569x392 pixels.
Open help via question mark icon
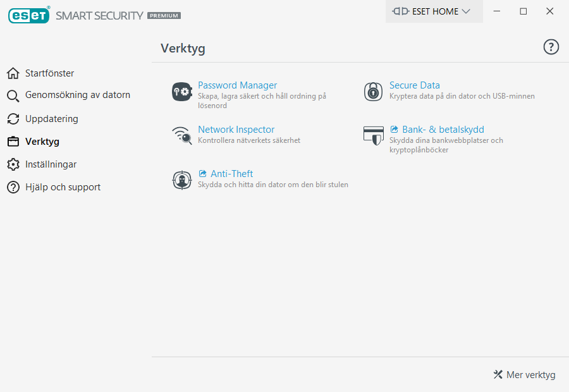[551, 47]
